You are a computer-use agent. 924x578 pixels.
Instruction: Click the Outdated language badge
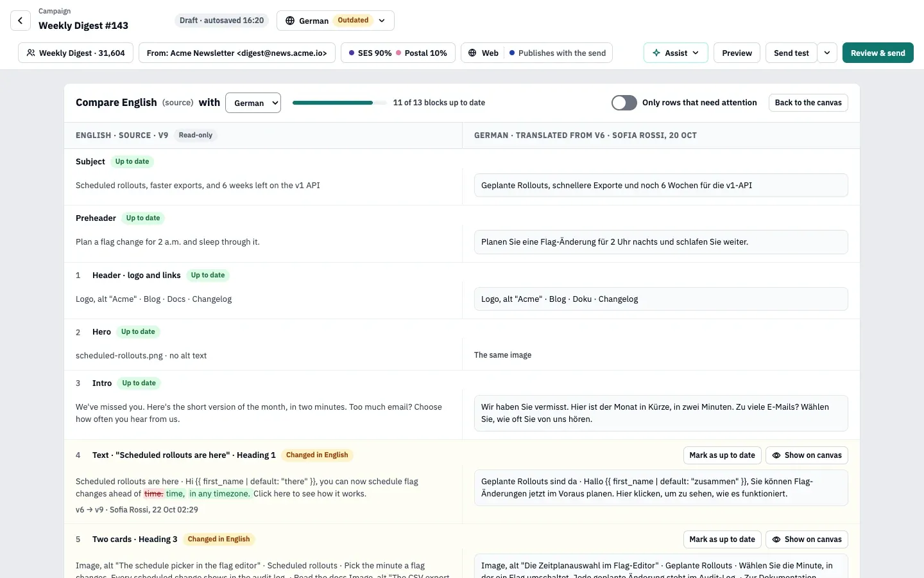[x=353, y=21]
